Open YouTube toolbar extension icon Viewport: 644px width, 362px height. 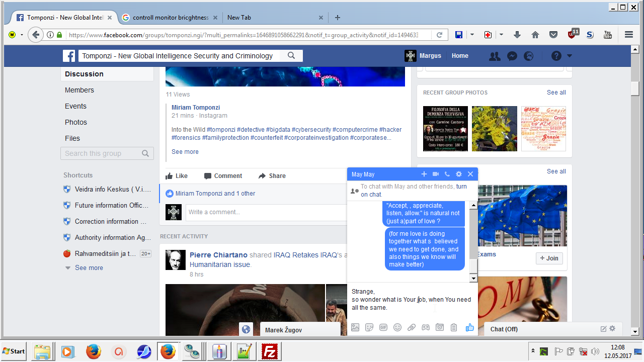pos(608,35)
